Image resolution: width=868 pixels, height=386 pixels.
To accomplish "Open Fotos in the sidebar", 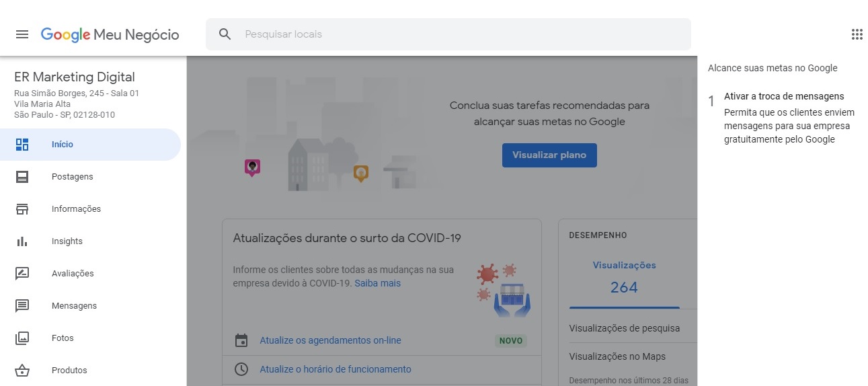I will [x=90, y=338].
